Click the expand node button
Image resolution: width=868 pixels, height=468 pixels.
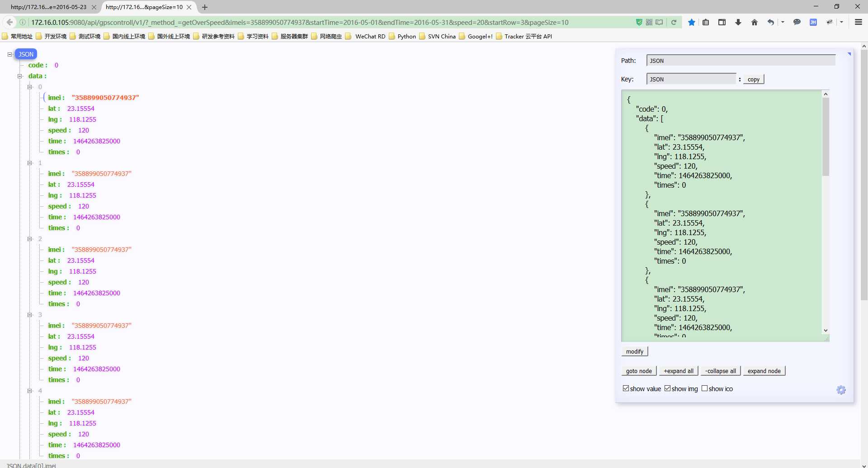click(764, 371)
